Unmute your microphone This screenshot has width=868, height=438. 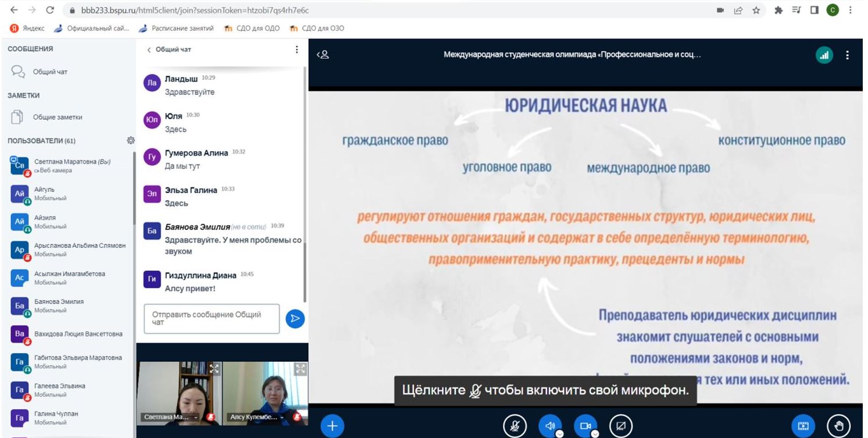pyautogui.click(x=515, y=426)
